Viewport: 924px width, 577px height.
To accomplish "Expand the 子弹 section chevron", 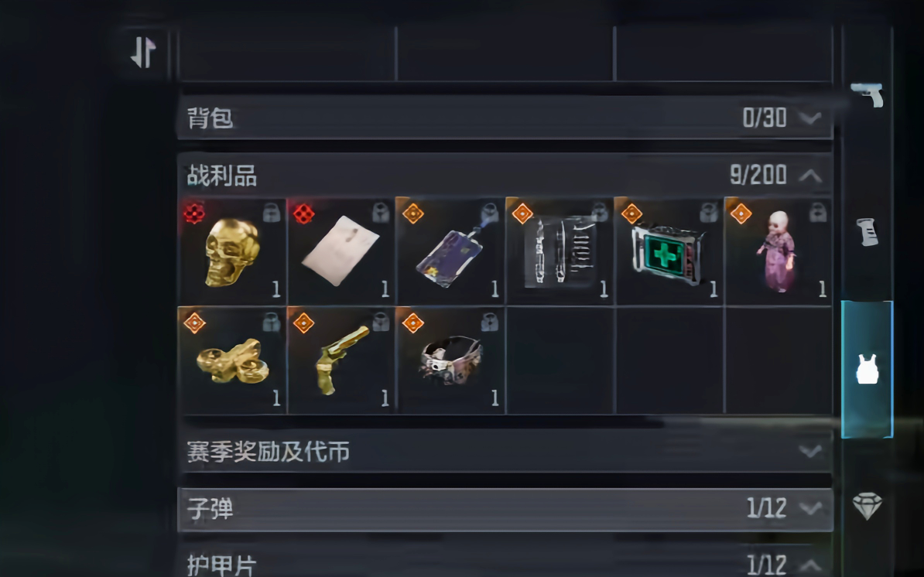I will pos(811,507).
